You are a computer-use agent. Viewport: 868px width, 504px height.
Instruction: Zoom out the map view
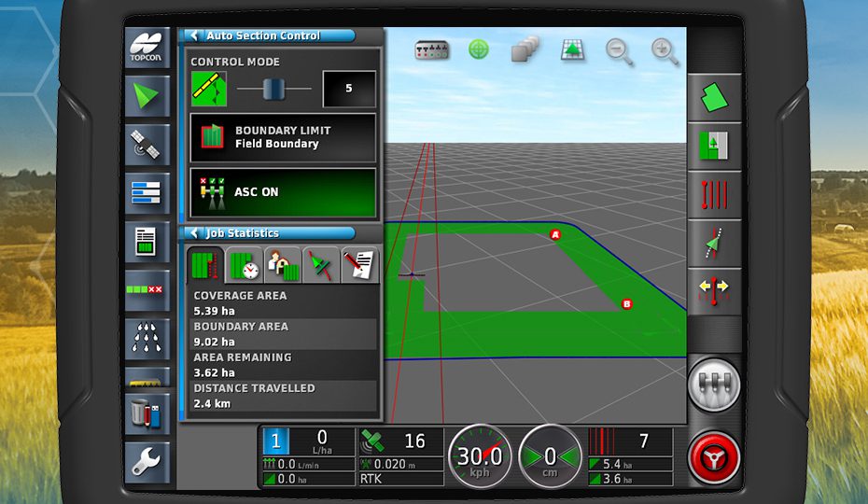click(x=619, y=51)
